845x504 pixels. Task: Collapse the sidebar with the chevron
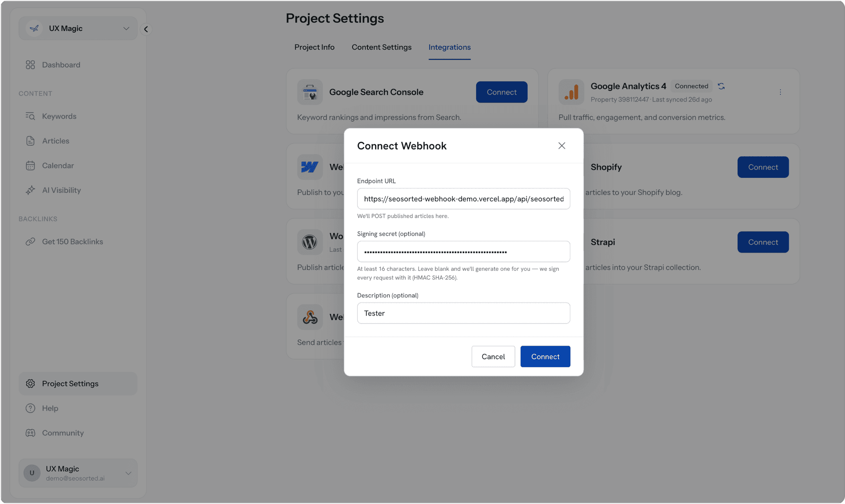click(146, 29)
